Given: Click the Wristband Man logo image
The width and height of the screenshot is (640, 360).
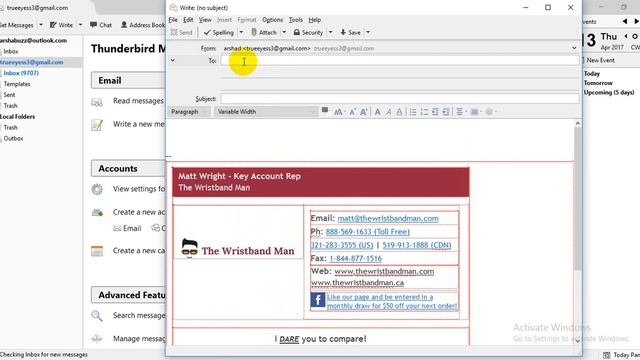Looking at the screenshot, I should coord(238,248).
